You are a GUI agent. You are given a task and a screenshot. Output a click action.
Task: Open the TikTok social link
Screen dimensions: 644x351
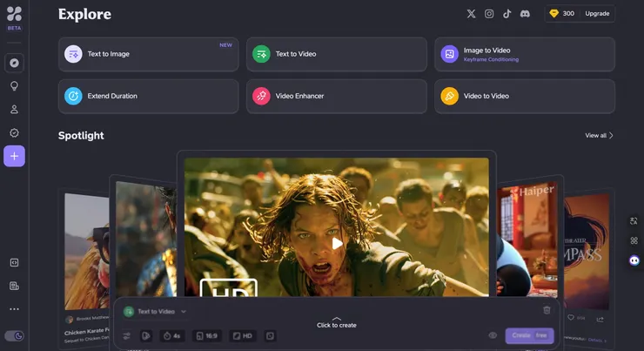point(506,14)
